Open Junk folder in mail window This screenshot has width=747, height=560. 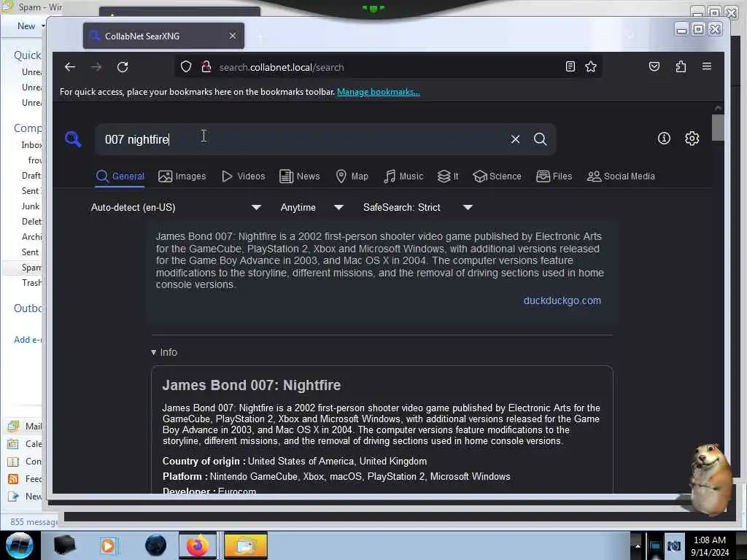tap(31, 206)
